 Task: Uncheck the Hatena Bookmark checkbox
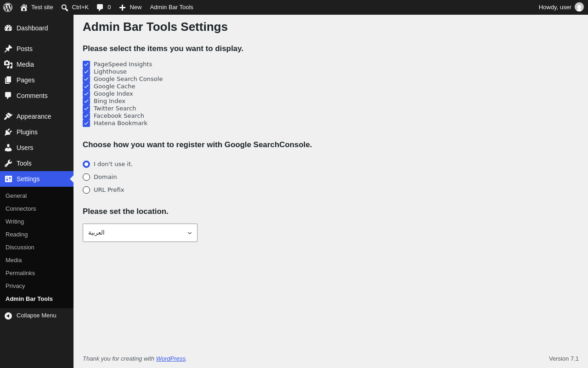(86, 123)
